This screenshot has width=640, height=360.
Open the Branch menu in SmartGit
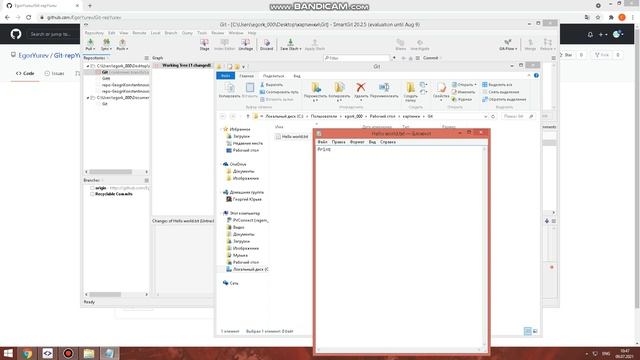point(171,33)
